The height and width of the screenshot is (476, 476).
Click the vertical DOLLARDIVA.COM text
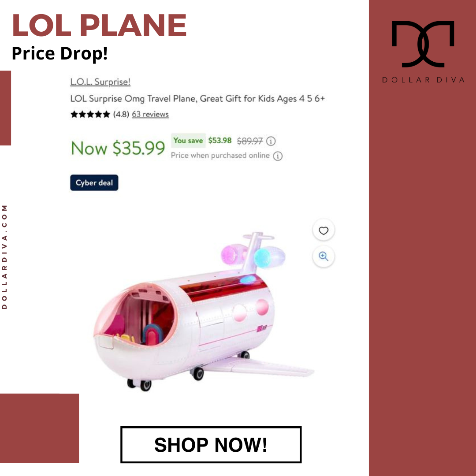tap(4, 257)
